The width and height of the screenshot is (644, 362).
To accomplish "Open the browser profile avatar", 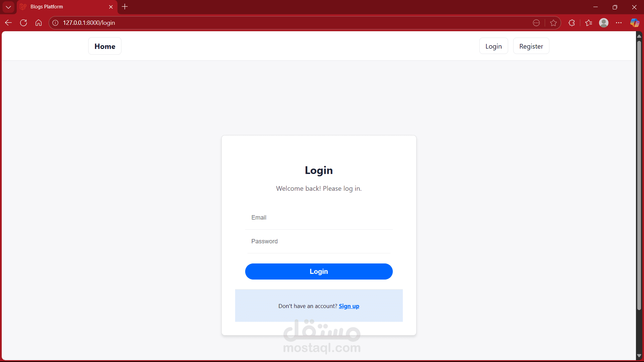I will point(604,23).
